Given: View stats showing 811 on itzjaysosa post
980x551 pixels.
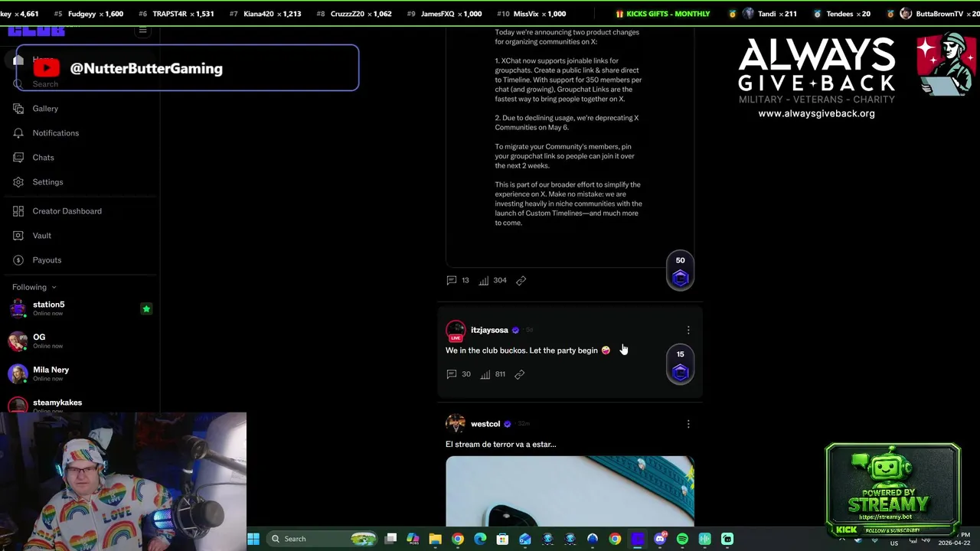Looking at the screenshot, I should pos(493,374).
